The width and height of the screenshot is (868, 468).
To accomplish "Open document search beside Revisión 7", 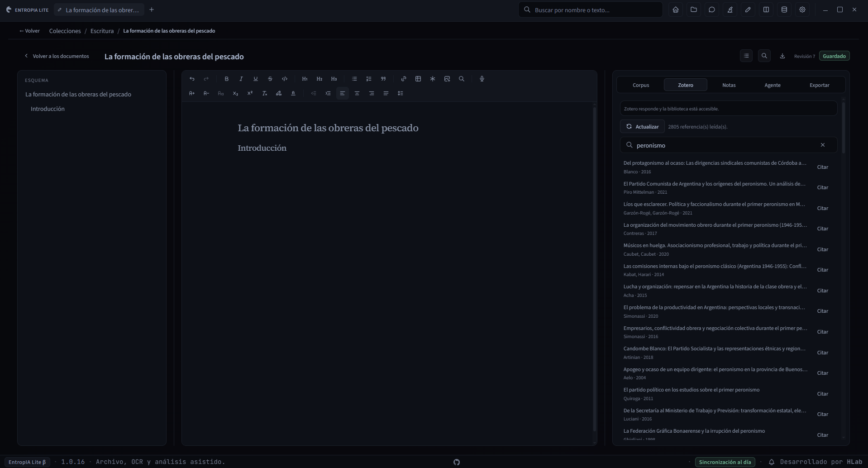I will coord(764,56).
